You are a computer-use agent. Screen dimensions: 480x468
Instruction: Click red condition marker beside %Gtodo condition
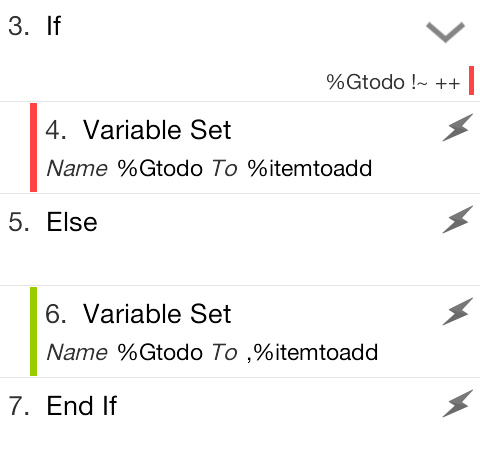coord(471,80)
